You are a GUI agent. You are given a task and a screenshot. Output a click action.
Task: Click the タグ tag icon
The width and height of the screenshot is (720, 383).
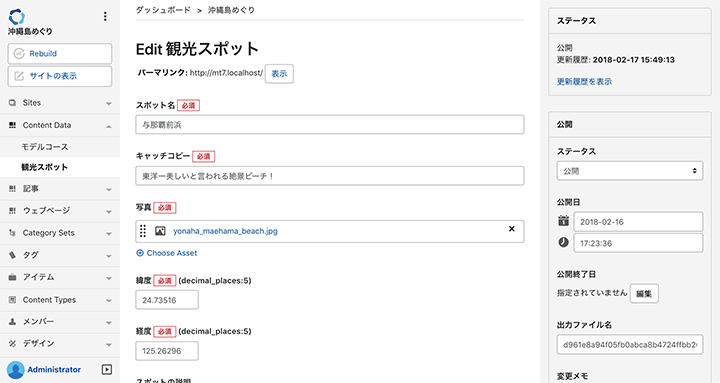point(12,255)
